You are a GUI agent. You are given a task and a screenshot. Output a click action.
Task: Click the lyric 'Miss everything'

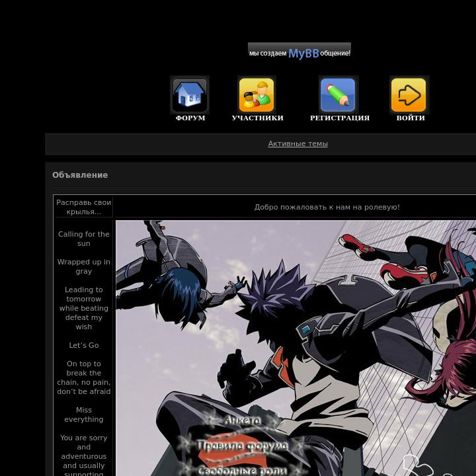click(x=84, y=415)
